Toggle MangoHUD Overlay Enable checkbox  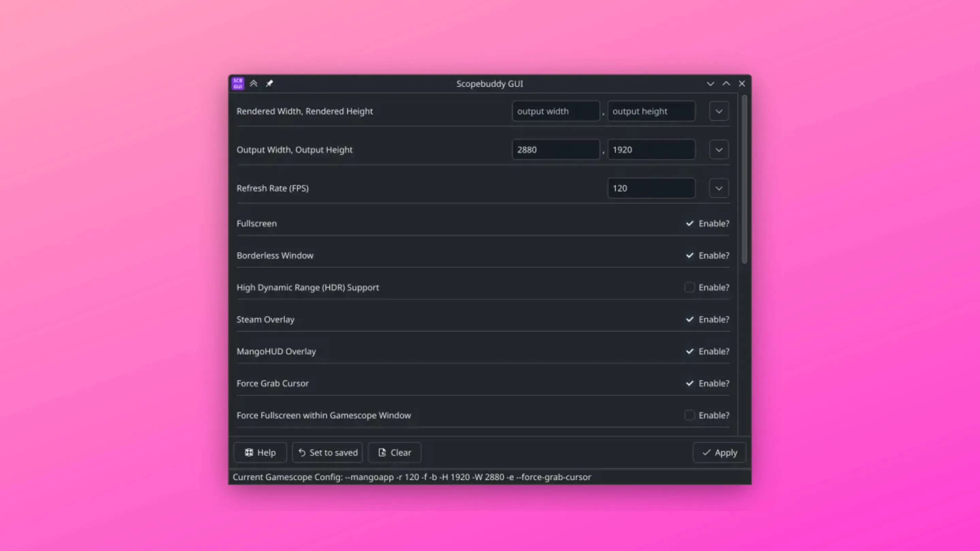click(x=690, y=351)
